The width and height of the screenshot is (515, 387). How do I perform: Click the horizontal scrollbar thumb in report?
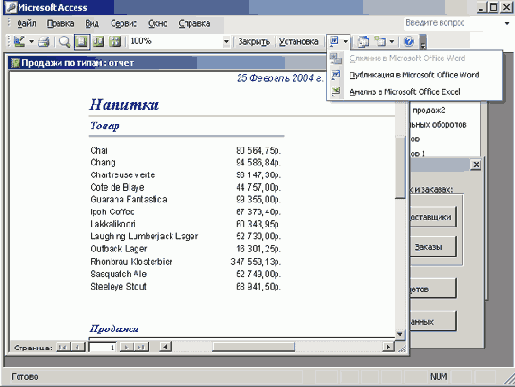coord(253,347)
